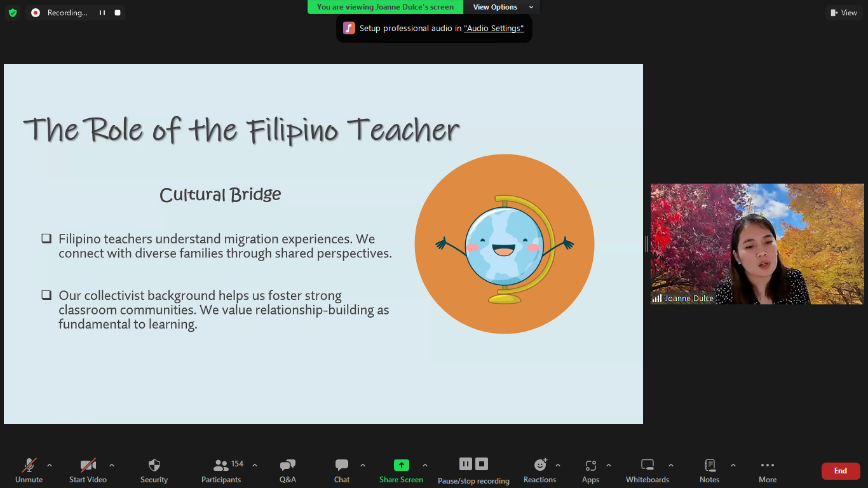Viewport: 868px width, 488px height.
Task: Open the View layout menu
Action: tap(844, 13)
